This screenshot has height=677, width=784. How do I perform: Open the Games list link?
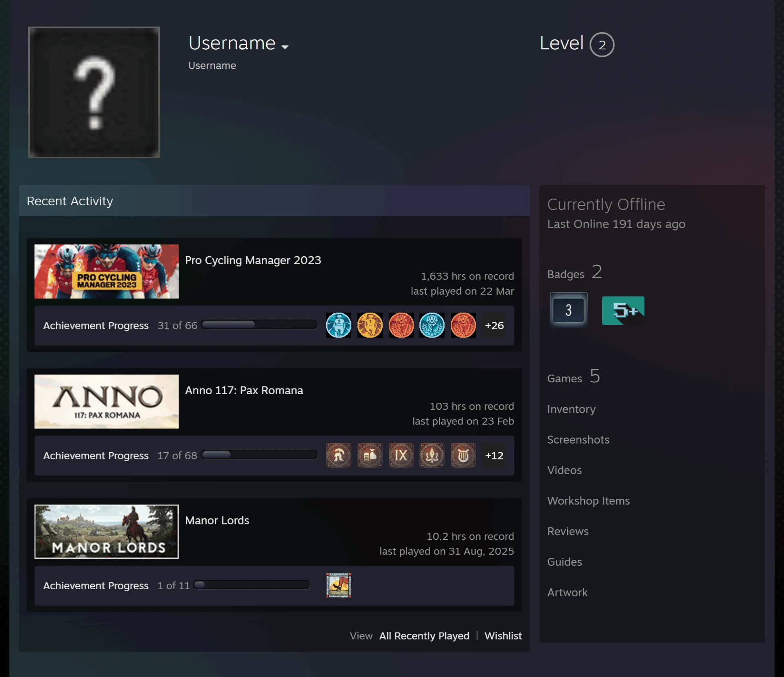click(574, 377)
